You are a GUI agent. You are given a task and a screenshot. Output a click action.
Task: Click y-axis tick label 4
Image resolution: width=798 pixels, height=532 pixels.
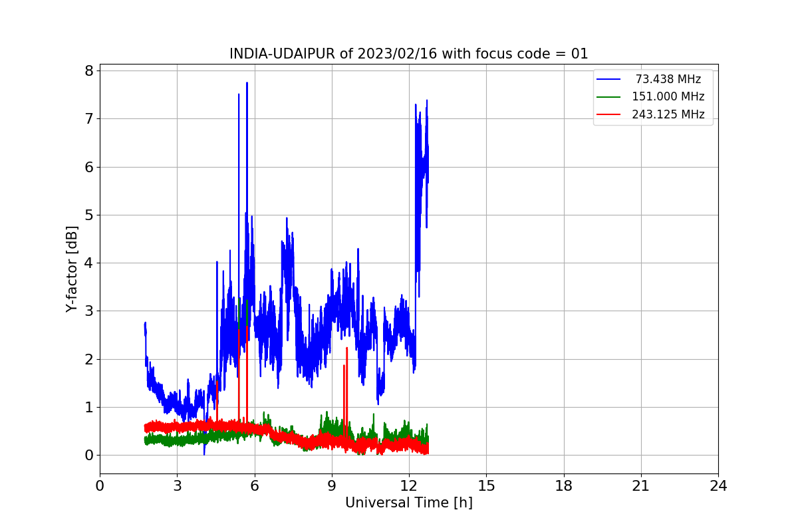(88, 263)
